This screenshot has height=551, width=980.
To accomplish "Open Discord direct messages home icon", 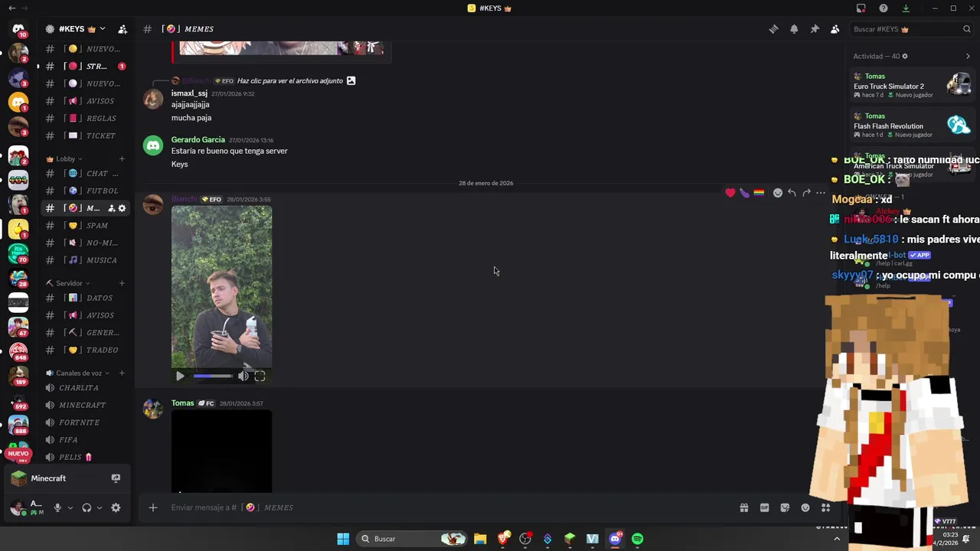I will pyautogui.click(x=18, y=29).
